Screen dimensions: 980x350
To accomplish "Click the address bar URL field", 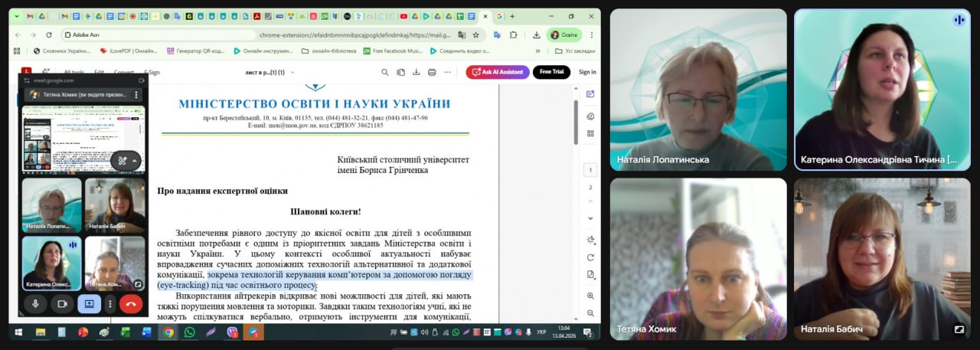I will 273,34.
